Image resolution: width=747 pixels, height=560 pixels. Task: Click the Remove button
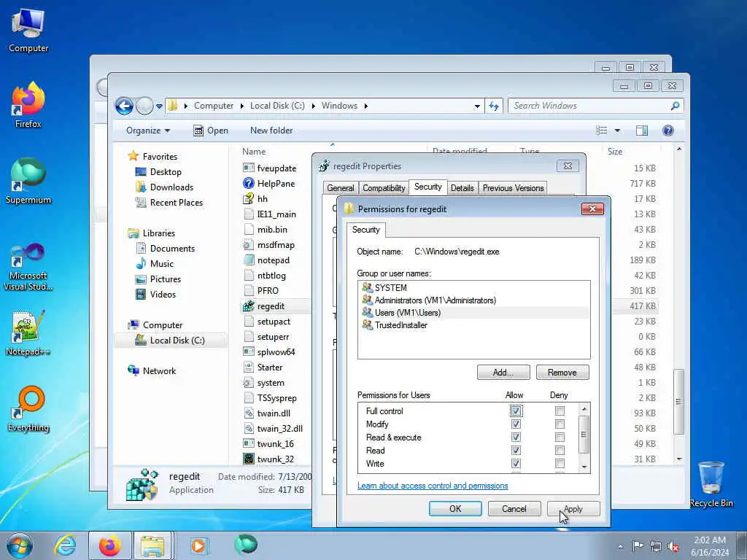point(562,373)
